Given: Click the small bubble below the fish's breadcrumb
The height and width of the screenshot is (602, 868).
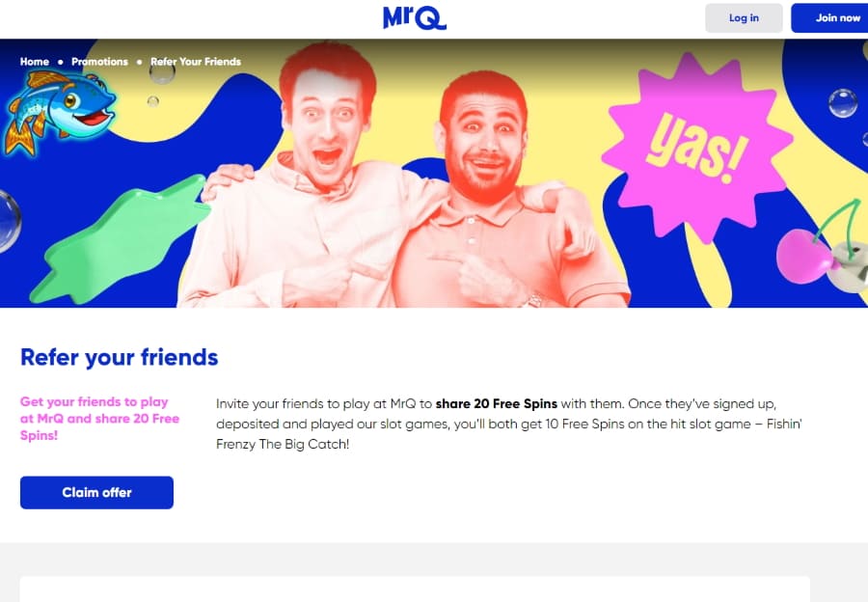Looking at the screenshot, I should pos(153,101).
